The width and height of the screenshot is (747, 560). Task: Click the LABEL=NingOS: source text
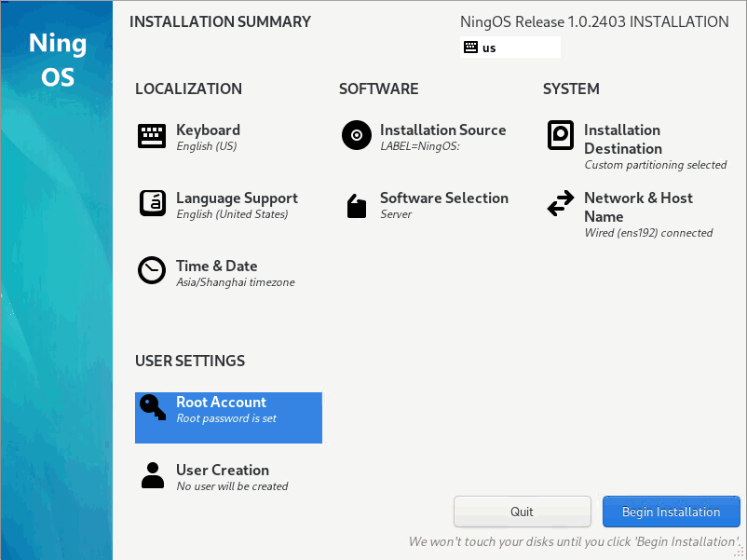coord(420,146)
